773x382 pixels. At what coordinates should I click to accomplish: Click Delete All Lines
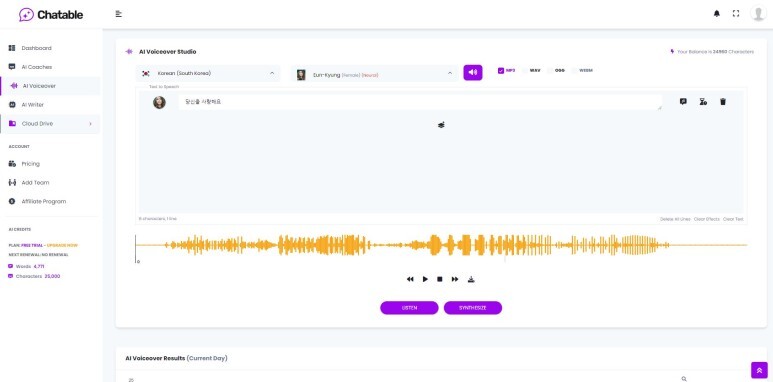(675, 219)
